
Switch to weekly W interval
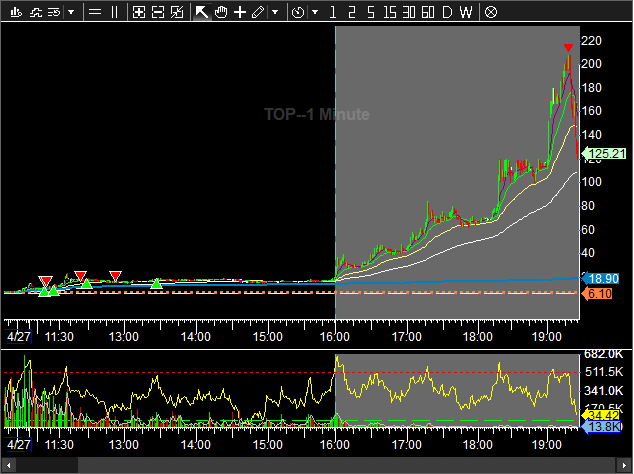(x=466, y=13)
